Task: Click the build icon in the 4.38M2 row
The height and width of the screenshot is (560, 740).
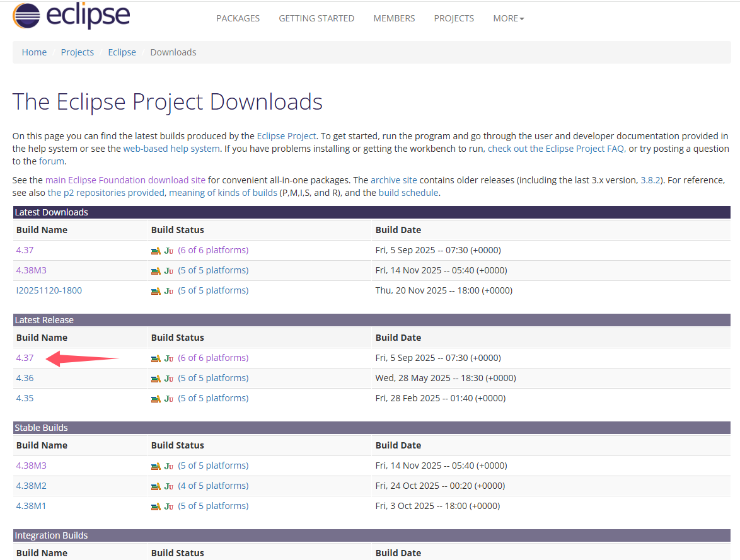Action: [x=156, y=487]
